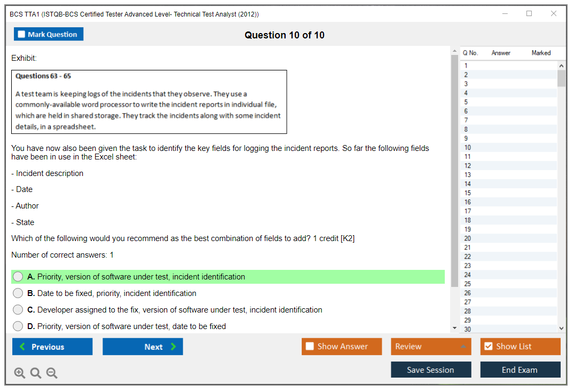Click Save Session button

431,370
